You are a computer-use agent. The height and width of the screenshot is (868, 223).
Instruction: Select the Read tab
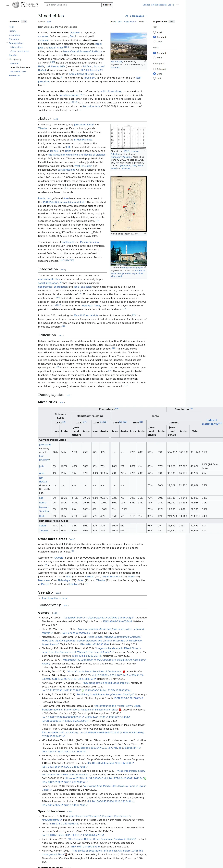tap(113, 22)
